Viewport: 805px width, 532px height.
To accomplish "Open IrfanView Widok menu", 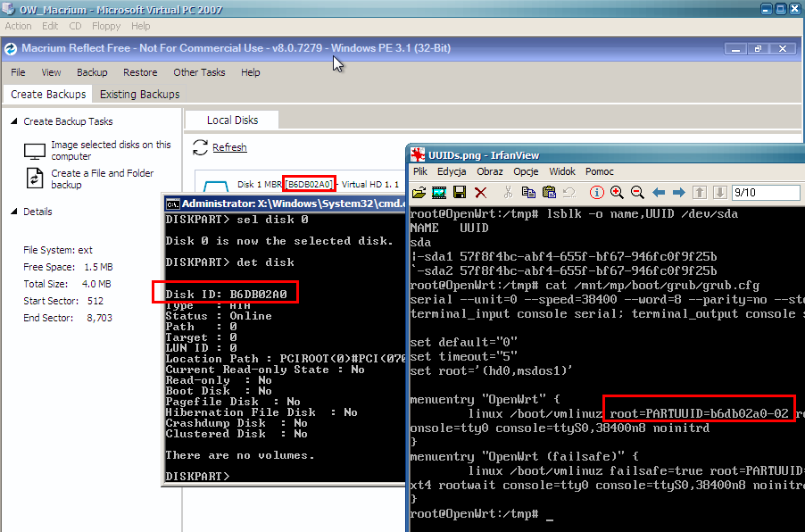I will 562,171.
